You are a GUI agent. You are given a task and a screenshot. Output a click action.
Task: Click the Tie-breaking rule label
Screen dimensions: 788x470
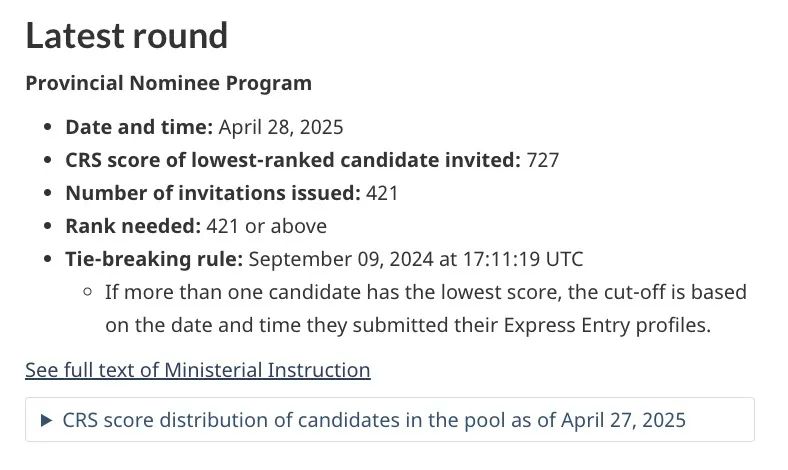pos(154,259)
